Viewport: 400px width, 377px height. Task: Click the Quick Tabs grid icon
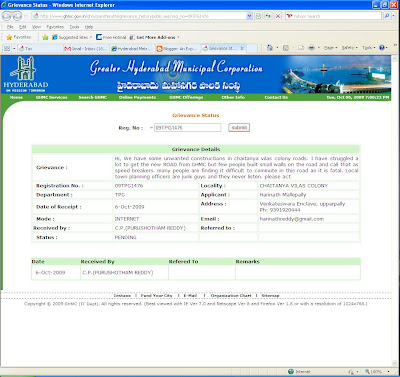[7, 49]
